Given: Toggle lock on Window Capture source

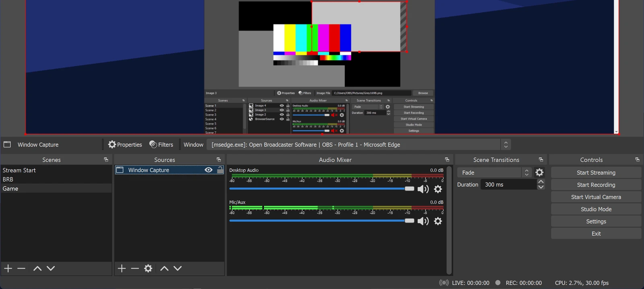Looking at the screenshot, I should [x=220, y=170].
